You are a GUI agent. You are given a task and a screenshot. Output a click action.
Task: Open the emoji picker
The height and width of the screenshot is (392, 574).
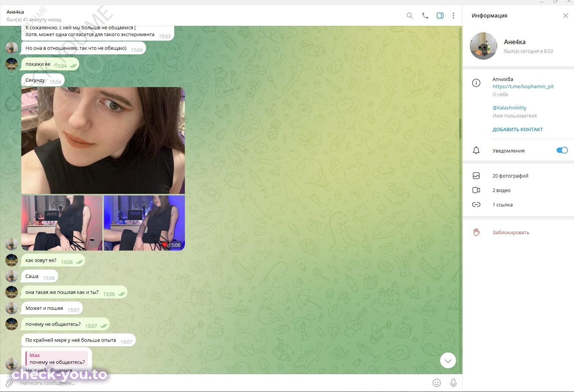pyautogui.click(x=437, y=383)
